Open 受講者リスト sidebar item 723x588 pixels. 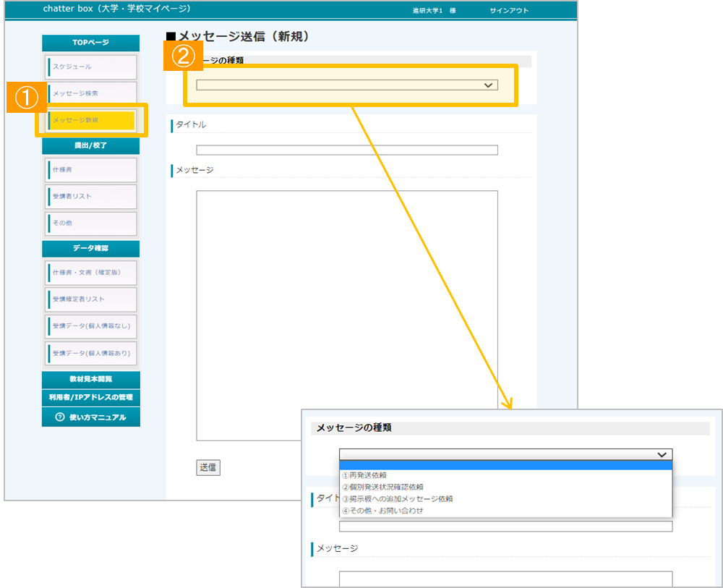[x=90, y=196]
